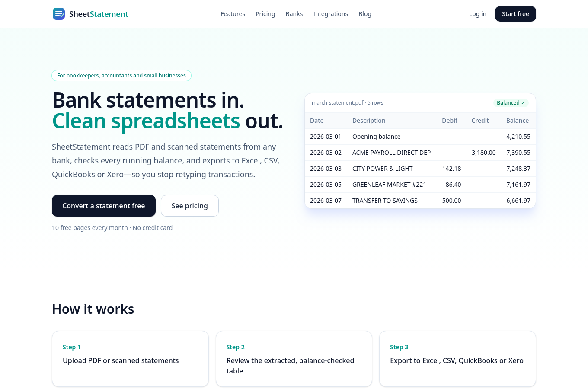Click the Balance column header
This screenshot has width=588, height=389.
point(518,121)
